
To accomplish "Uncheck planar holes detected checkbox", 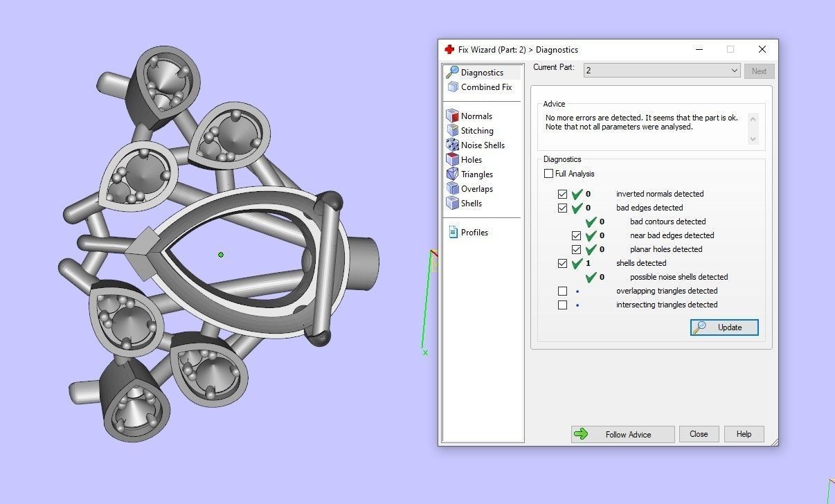I will [576, 249].
